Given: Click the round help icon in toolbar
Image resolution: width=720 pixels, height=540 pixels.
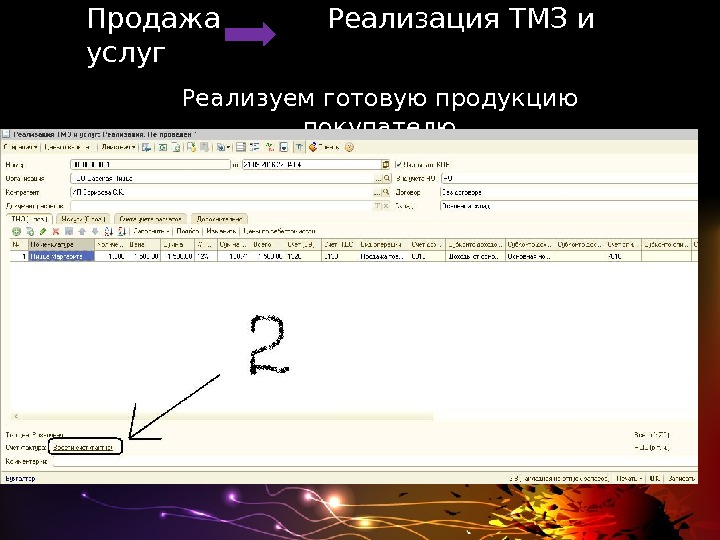Looking at the screenshot, I should tap(349, 147).
